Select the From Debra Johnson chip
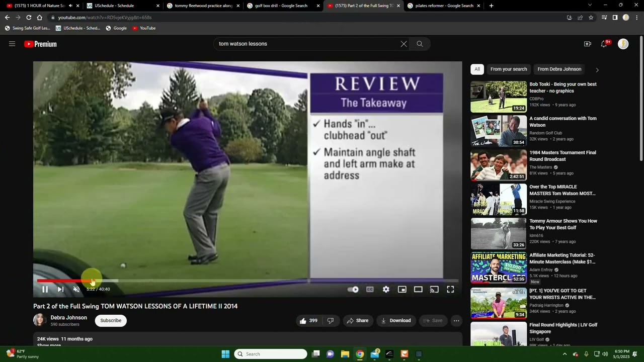Viewport: 644px width, 362px height. pos(559,69)
